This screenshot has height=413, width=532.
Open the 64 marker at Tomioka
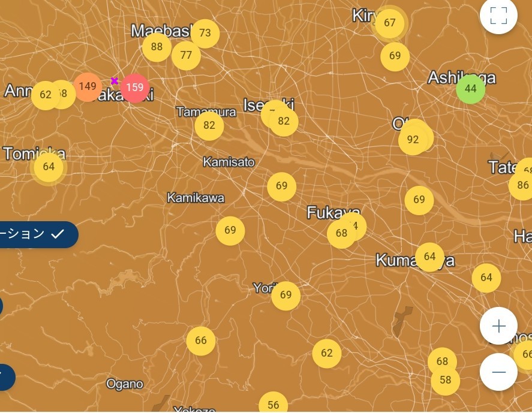pyautogui.click(x=49, y=167)
